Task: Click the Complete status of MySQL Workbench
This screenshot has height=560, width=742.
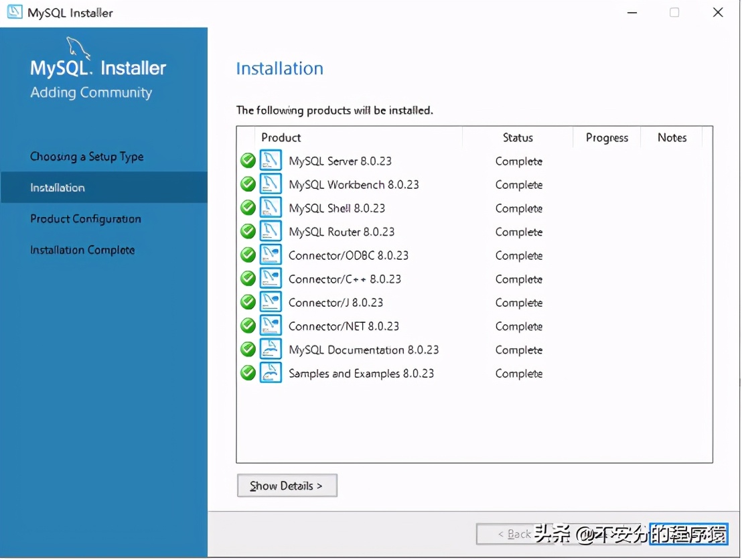Action: [519, 185]
